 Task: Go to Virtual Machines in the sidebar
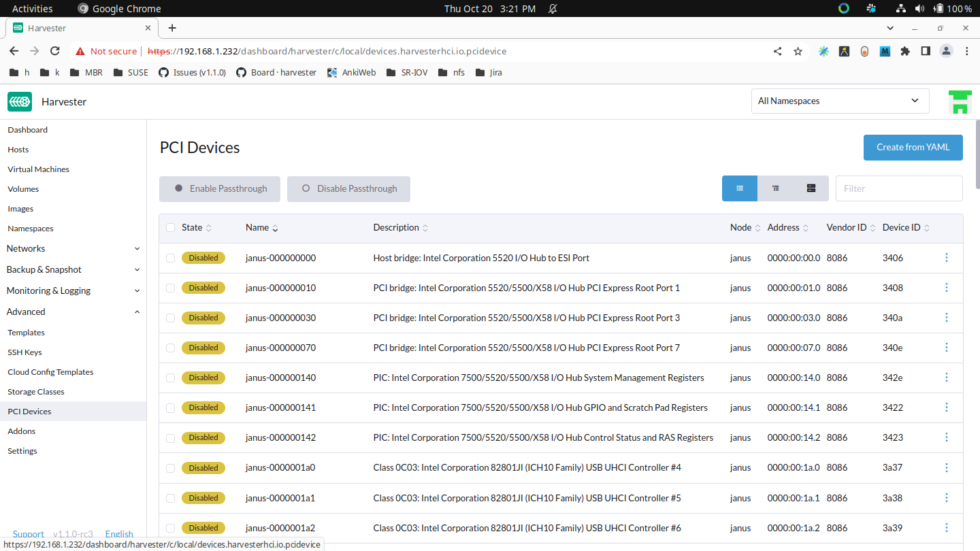point(38,169)
